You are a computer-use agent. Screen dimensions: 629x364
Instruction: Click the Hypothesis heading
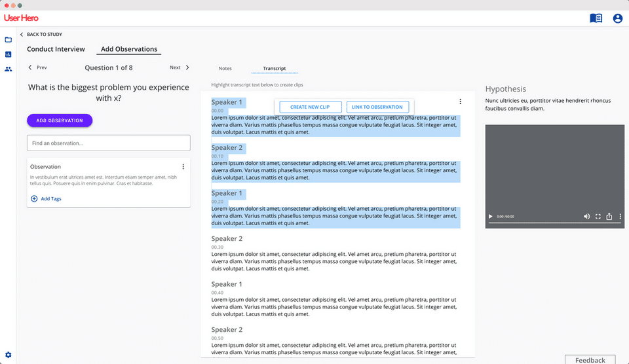(x=505, y=89)
